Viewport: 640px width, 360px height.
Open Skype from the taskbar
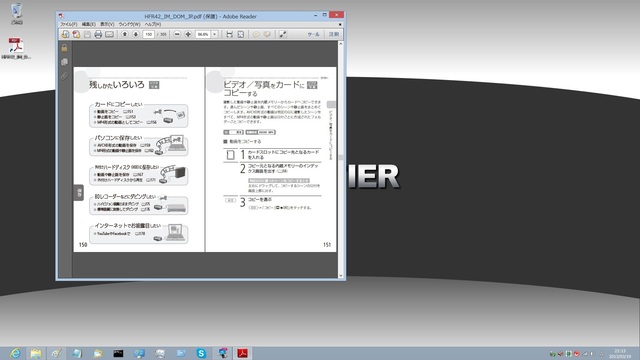[x=201, y=353]
